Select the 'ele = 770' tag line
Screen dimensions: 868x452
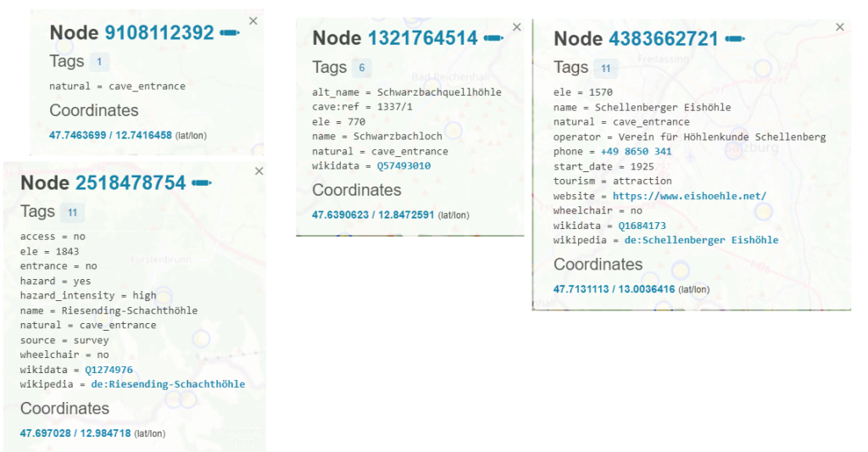[x=339, y=121]
